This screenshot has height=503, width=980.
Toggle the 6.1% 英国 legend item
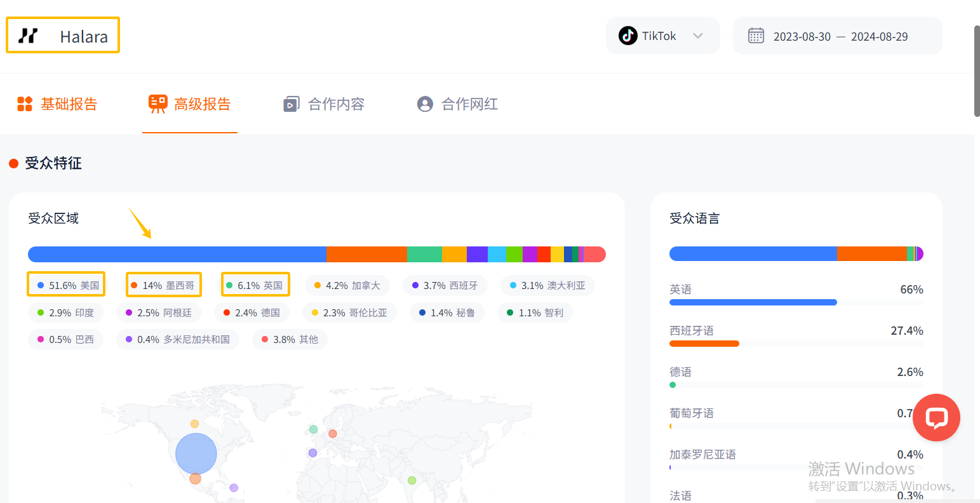[255, 285]
